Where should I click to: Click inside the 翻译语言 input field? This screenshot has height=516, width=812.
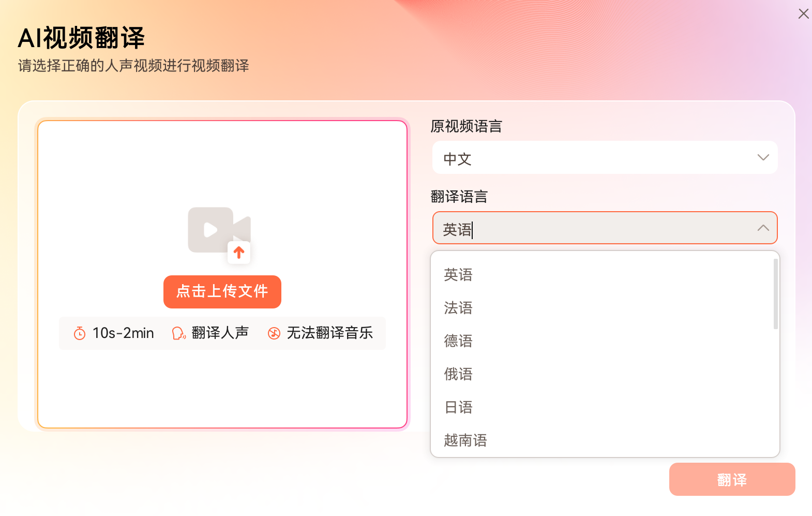[x=569, y=228]
